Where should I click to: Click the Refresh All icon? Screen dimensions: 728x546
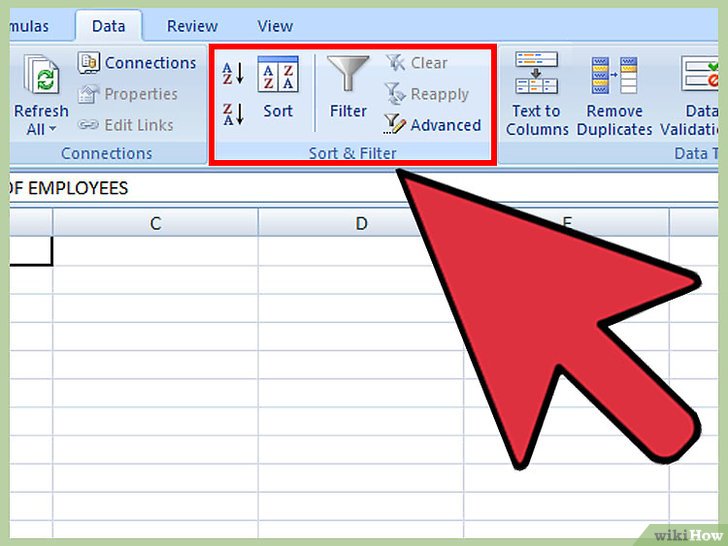[x=41, y=75]
